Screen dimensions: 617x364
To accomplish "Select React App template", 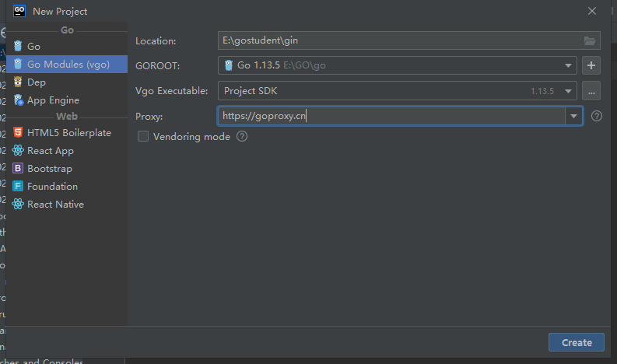I will (x=67, y=151).
